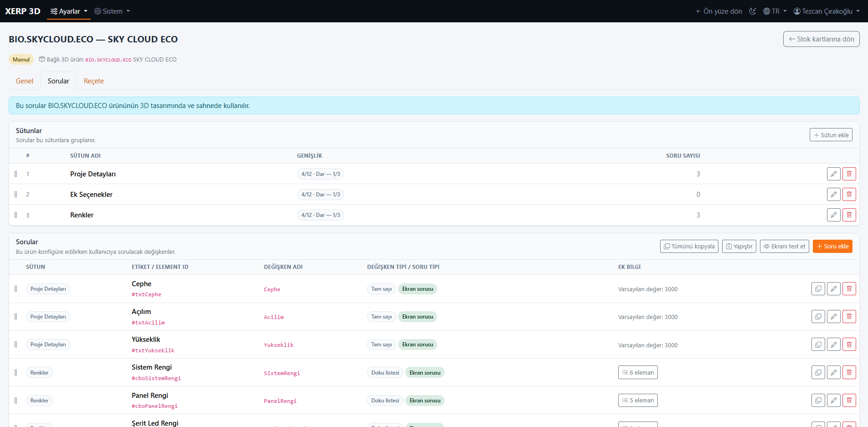The image size is (868, 427).
Task: Open the Sistem dropdown menu
Action: [112, 11]
